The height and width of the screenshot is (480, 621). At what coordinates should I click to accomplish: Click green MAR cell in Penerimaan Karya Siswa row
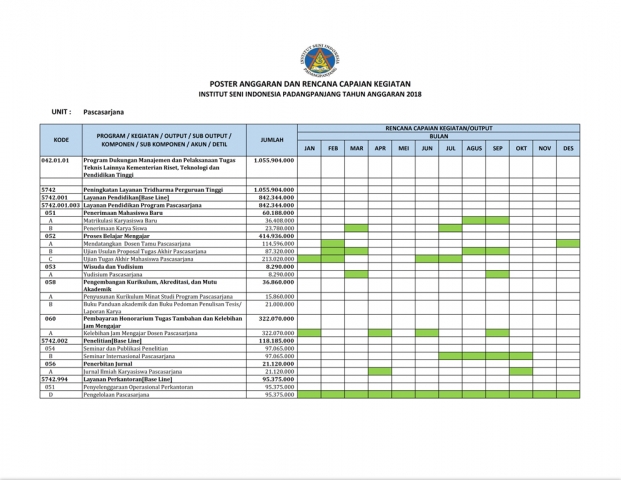(x=356, y=228)
